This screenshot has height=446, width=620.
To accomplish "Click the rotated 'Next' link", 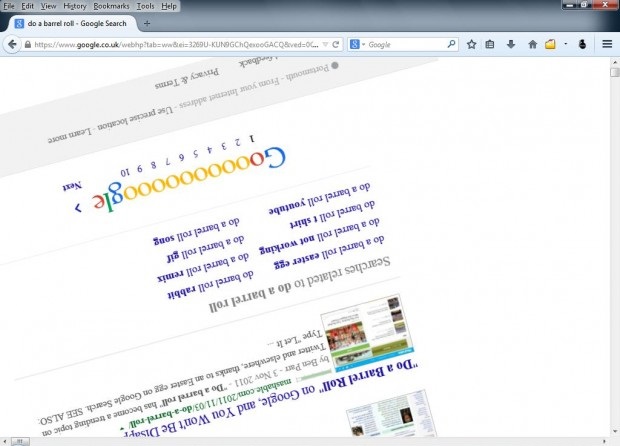I will (x=72, y=187).
